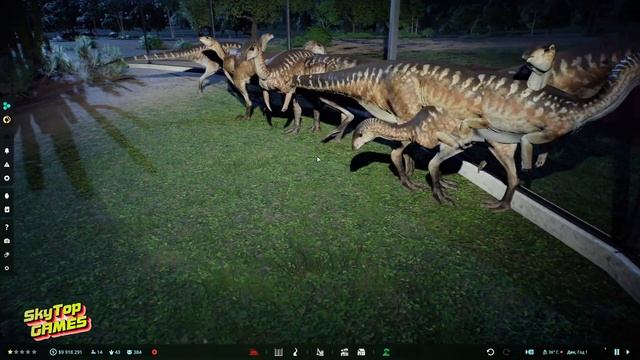640x360 pixels.
Task: Open the database card icon in sidebar
Action: 7,209
